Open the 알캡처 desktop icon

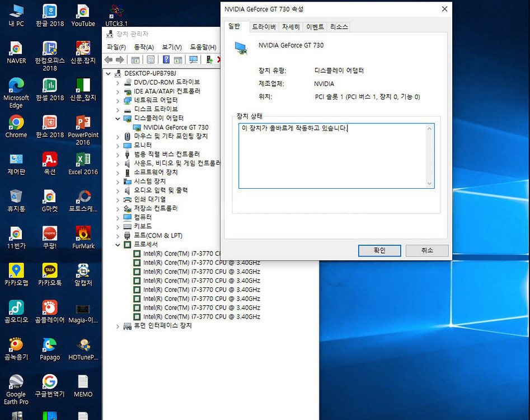pos(83,274)
